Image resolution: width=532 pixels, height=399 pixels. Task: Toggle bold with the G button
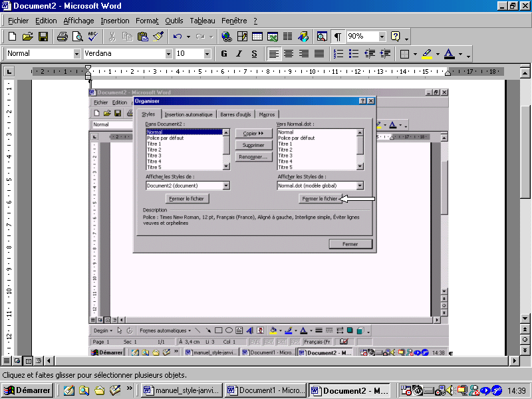tap(224, 54)
